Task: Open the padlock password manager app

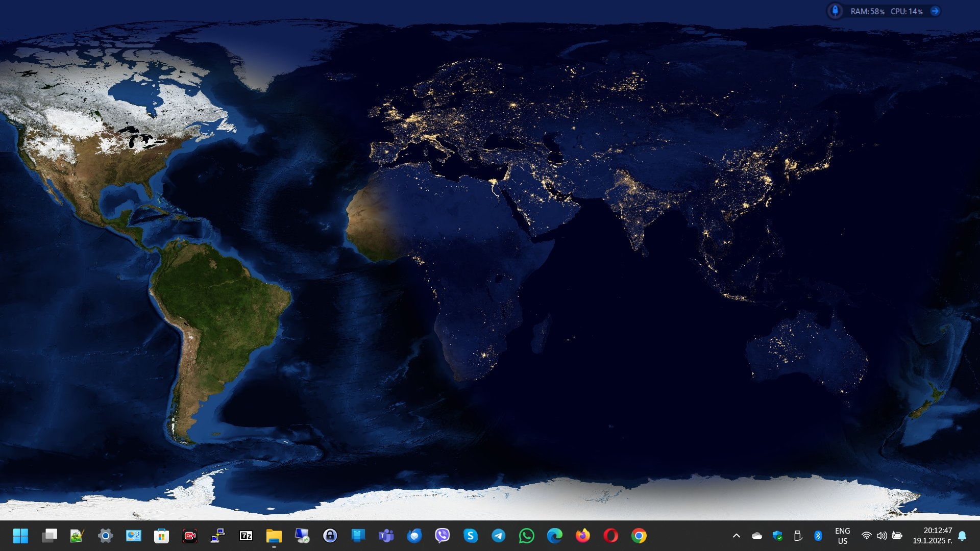Action: click(330, 536)
